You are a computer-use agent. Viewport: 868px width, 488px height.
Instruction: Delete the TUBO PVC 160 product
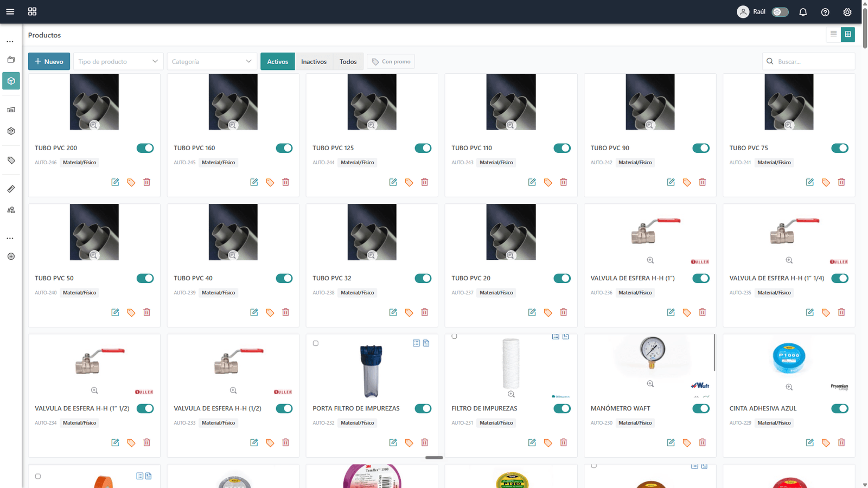(286, 182)
